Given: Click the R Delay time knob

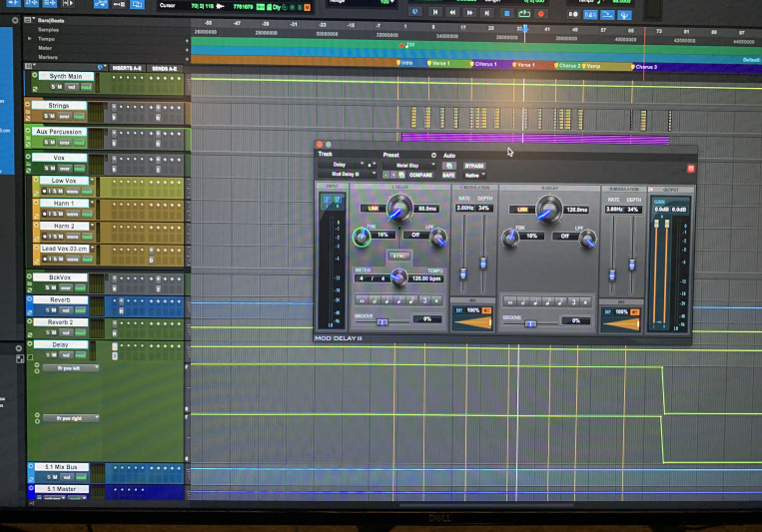Looking at the screenshot, I should click(548, 210).
